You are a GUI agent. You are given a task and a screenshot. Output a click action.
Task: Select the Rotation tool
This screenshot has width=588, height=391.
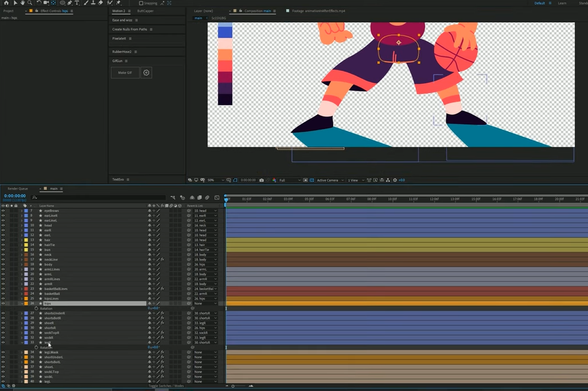tap(38, 3)
